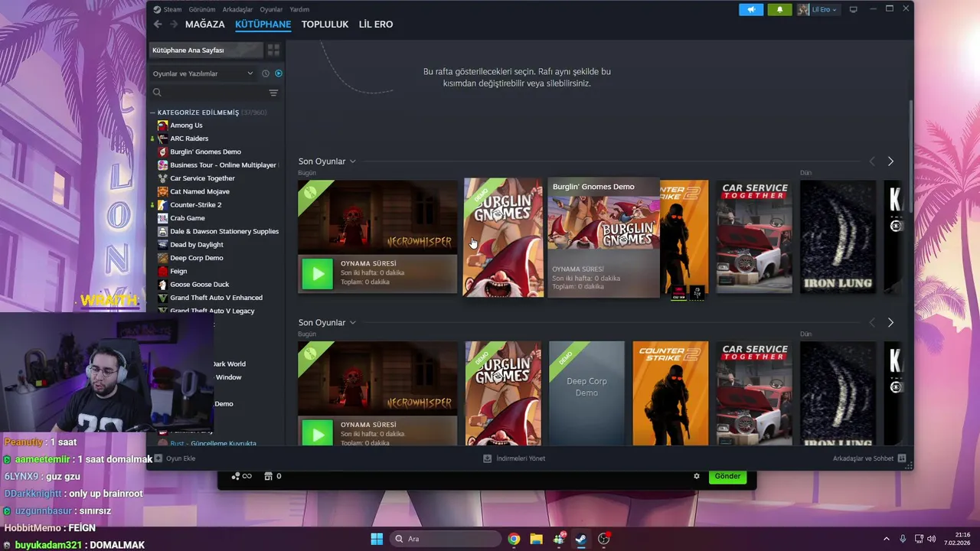Screen dimensions: 980x551
Task: Advance first shelf with right arrow
Action: [x=890, y=161]
